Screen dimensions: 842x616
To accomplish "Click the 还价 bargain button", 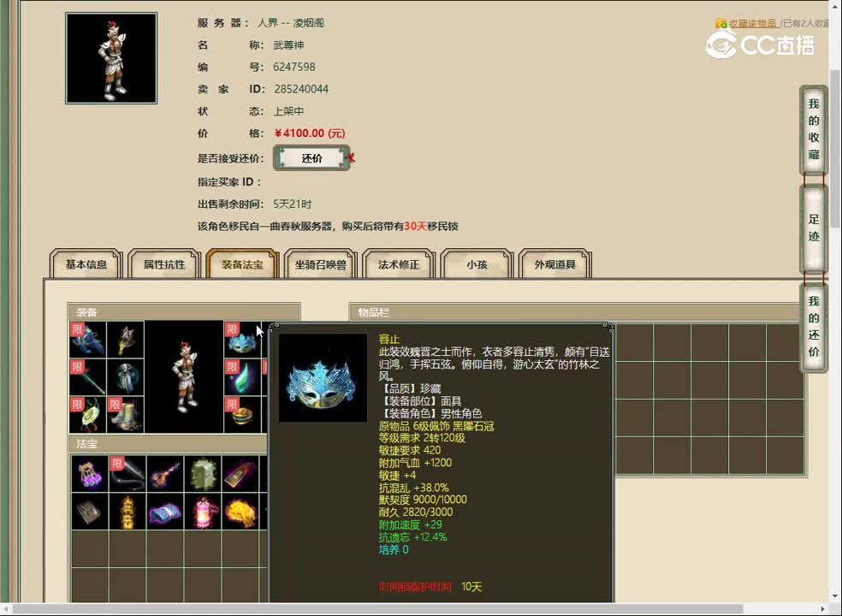I will (x=311, y=157).
